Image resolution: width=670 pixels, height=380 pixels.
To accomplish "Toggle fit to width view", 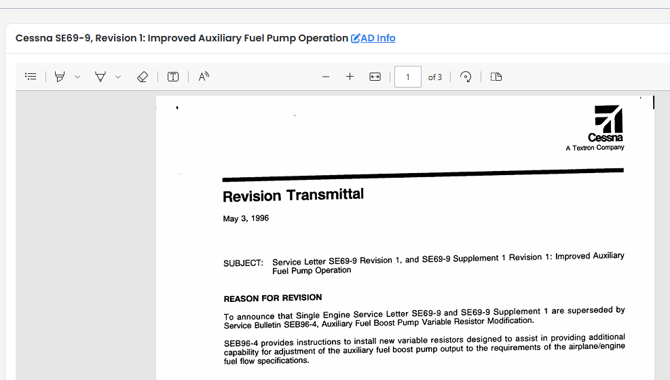I will pos(375,77).
